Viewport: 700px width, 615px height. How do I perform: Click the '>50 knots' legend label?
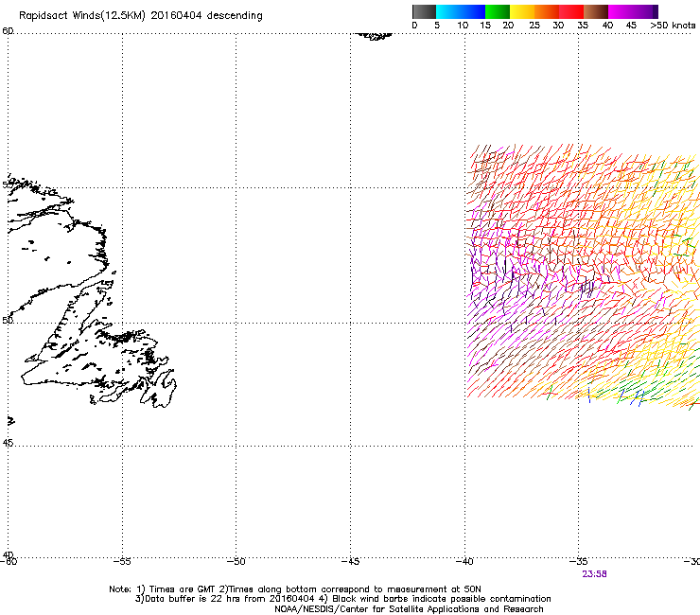673,26
